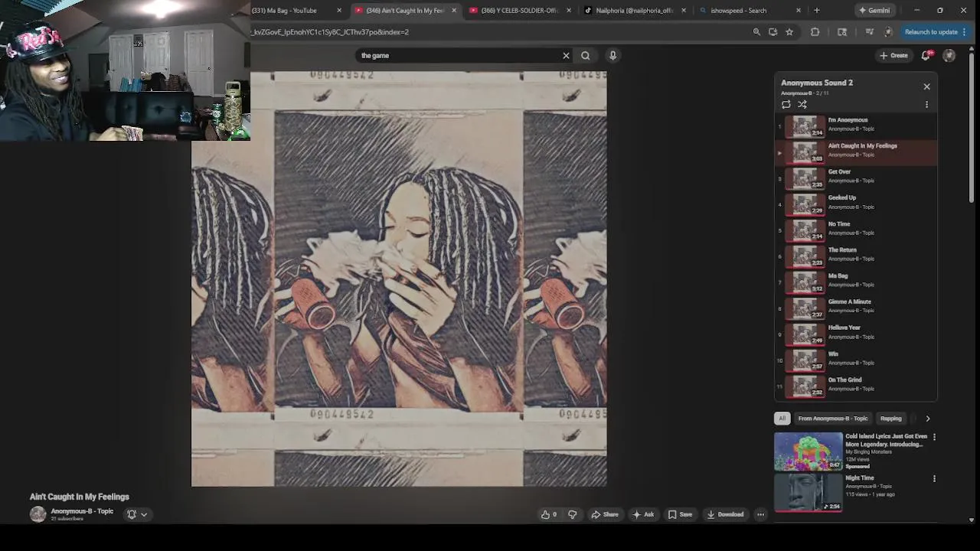Select The Return in the playlist
Screen dimensions: 980x551
point(856,256)
